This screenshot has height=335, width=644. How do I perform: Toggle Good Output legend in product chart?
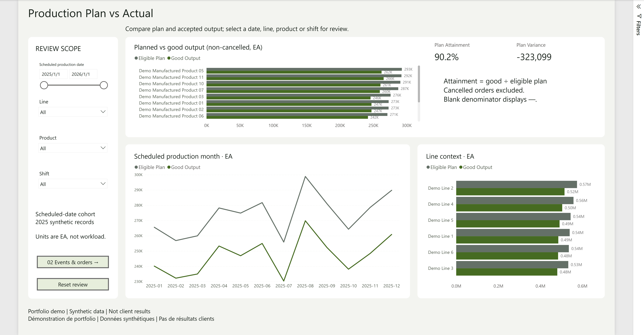184,58
